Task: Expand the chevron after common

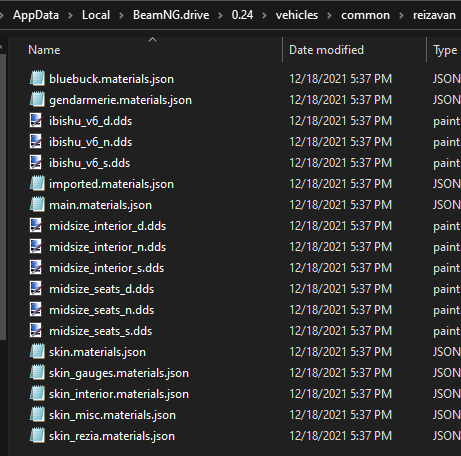Action: tap(401, 15)
